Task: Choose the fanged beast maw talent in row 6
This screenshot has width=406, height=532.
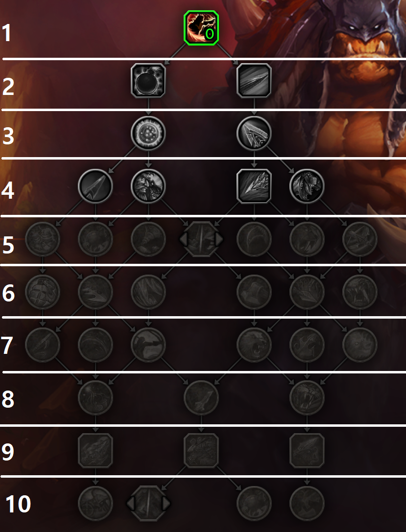Action: coord(360,292)
